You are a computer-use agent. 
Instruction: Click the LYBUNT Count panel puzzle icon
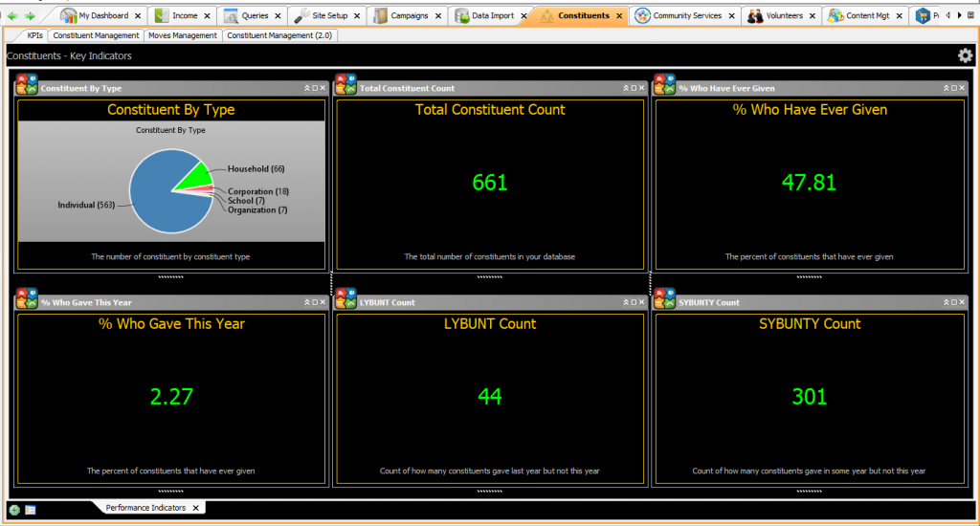pyautogui.click(x=345, y=298)
